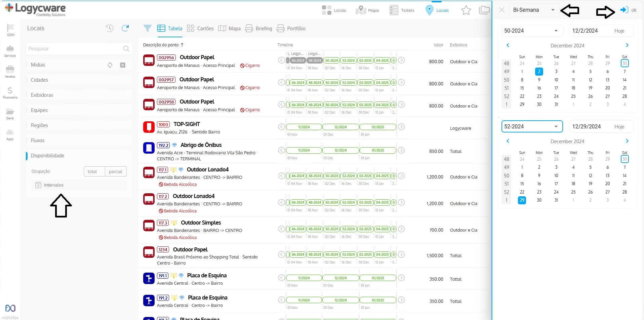644x320 pixels.
Task: Click the Intervalos button
Action: click(x=79, y=185)
